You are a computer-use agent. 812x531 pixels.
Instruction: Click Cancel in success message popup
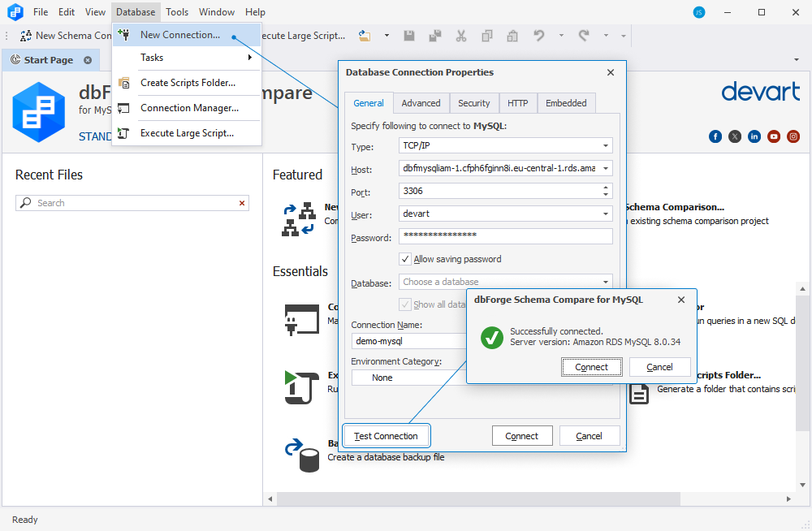point(659,367)
